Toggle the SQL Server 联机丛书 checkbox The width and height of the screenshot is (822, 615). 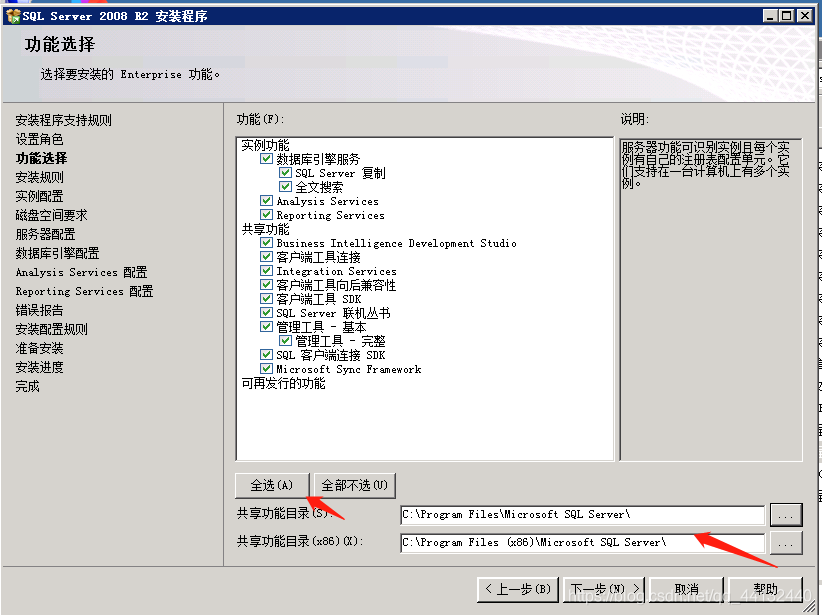[x=266, y=312]
